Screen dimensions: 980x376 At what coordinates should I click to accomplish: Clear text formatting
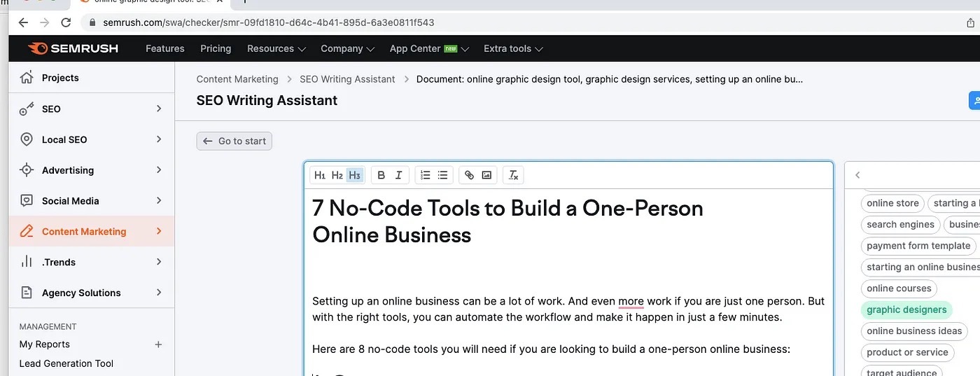click(513, 175)
